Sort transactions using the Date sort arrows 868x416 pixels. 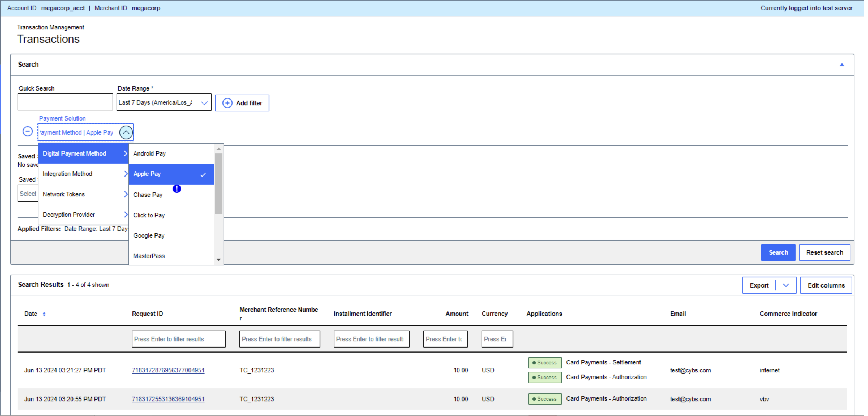click(44, 314)
